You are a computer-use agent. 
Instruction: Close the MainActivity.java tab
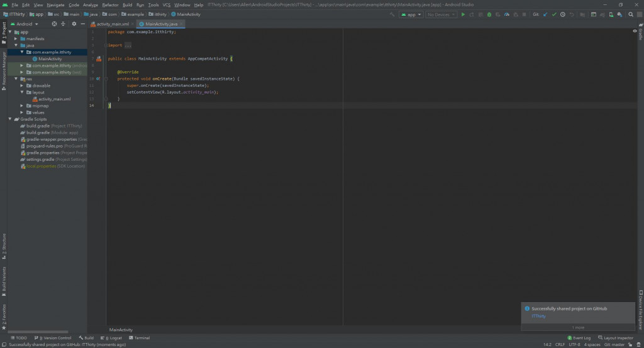click(x=181, y=24)
